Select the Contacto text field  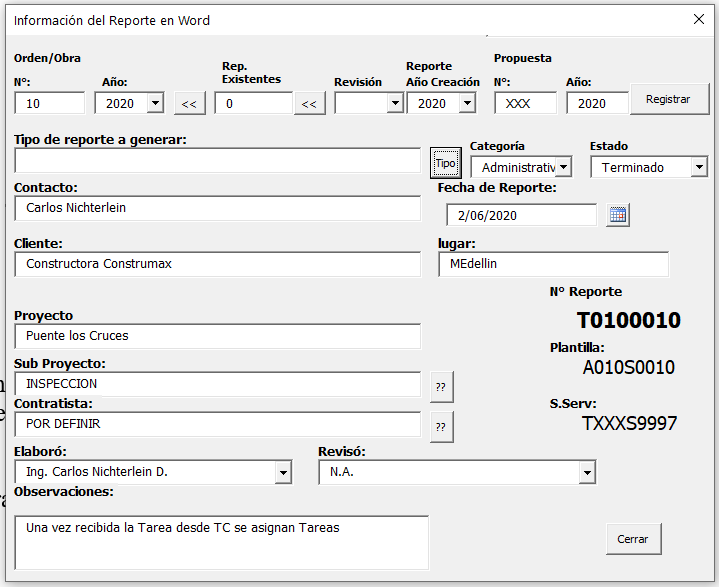pos(217,208)
